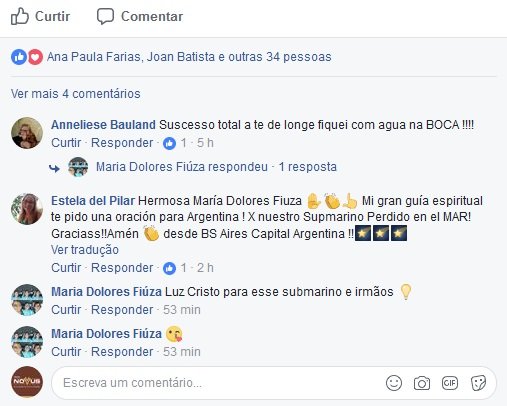507x406 pixels.
Task: Open Anneliese Bauland's avatar thumbnail
Action: [27, 133]
